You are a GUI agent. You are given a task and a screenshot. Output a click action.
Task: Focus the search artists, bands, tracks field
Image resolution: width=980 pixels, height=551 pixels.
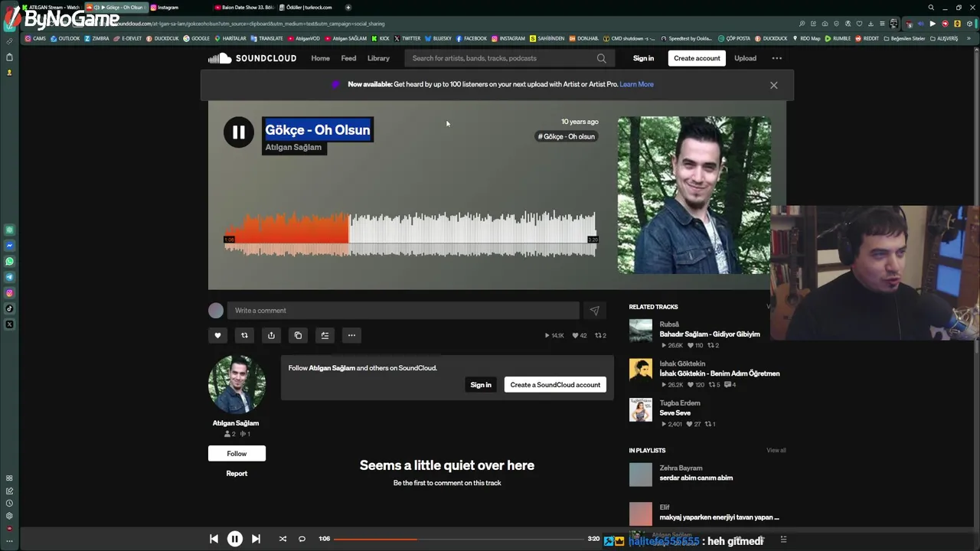point(509,58)
